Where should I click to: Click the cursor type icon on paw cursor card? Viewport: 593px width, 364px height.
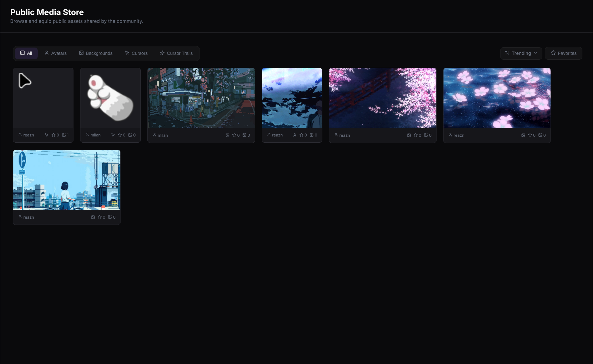point(113,135)
